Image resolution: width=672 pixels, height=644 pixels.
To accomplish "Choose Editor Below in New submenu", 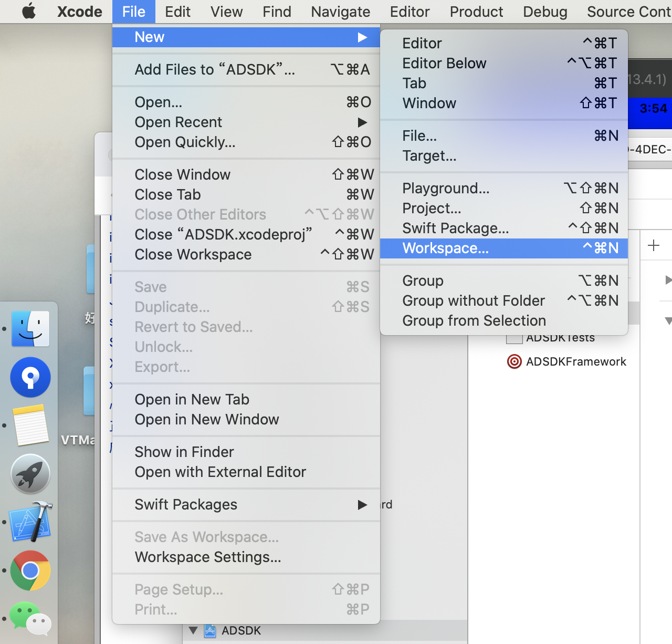I will pos(504,64).
